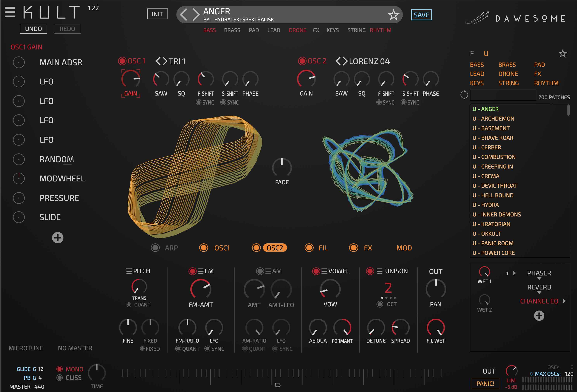The height and width of the screenshot is (392, 577).
Task: Go to the next preset arrow
Action: 196,14
